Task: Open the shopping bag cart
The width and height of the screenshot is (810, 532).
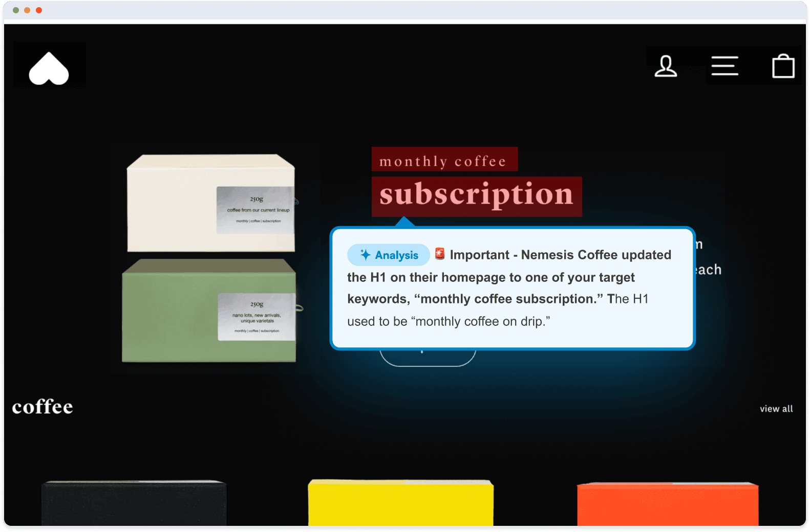Action: pos(783,66)
